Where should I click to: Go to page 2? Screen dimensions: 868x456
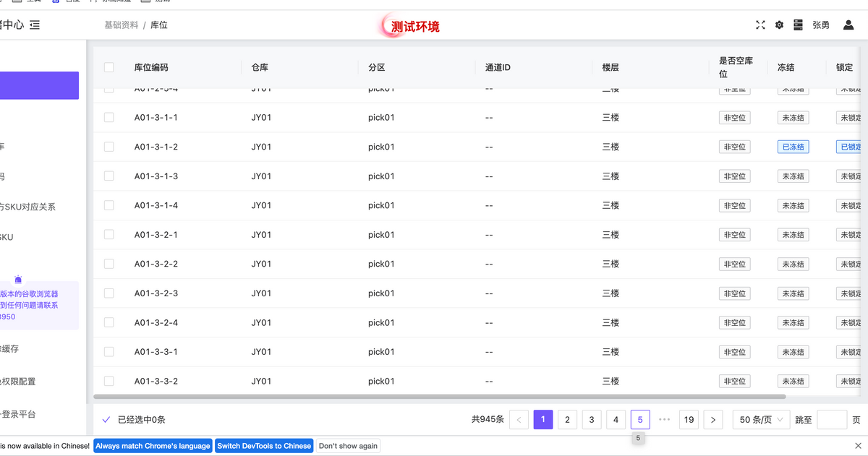coord(567,420)
